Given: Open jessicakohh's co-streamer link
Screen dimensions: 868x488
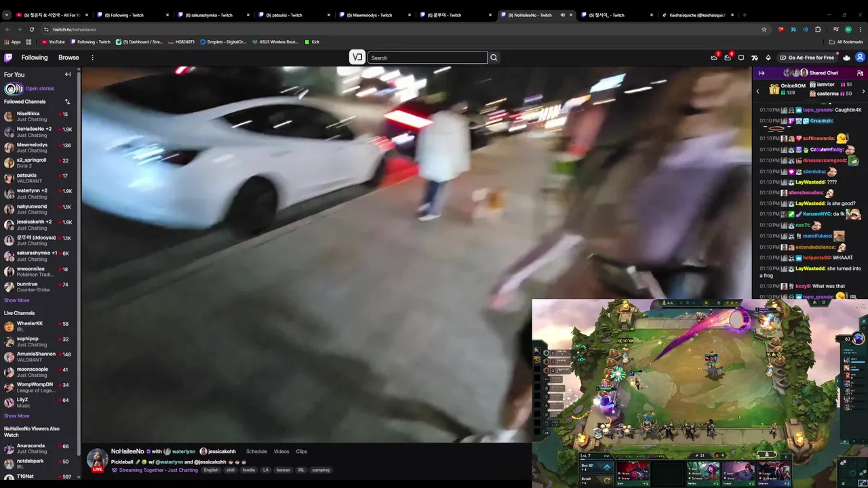Looking at the screenshot, I should [218, 451].
